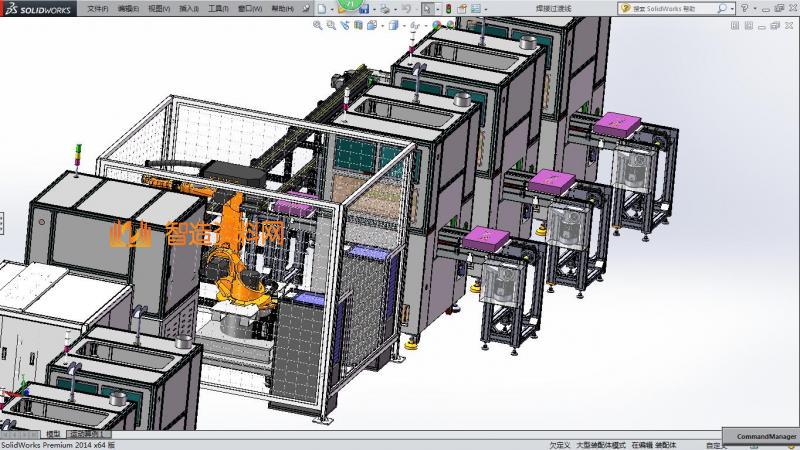Click the CommandManager button

[766, 437]
